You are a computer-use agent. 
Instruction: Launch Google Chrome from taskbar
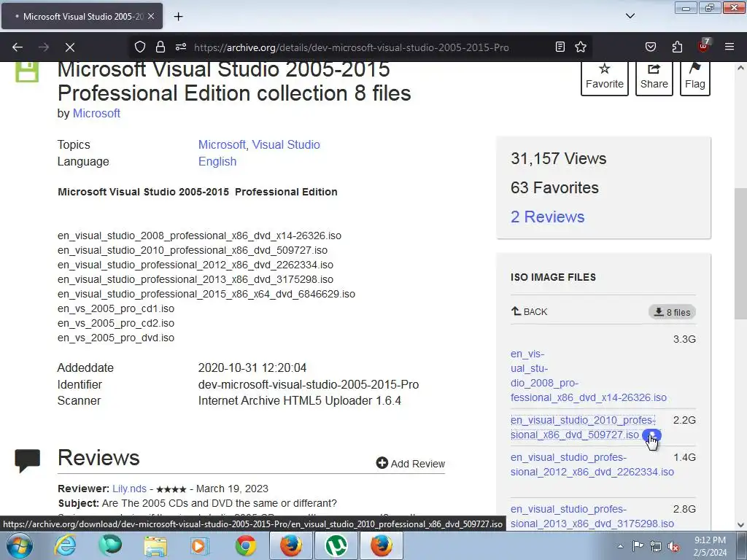tap(245, 545)
